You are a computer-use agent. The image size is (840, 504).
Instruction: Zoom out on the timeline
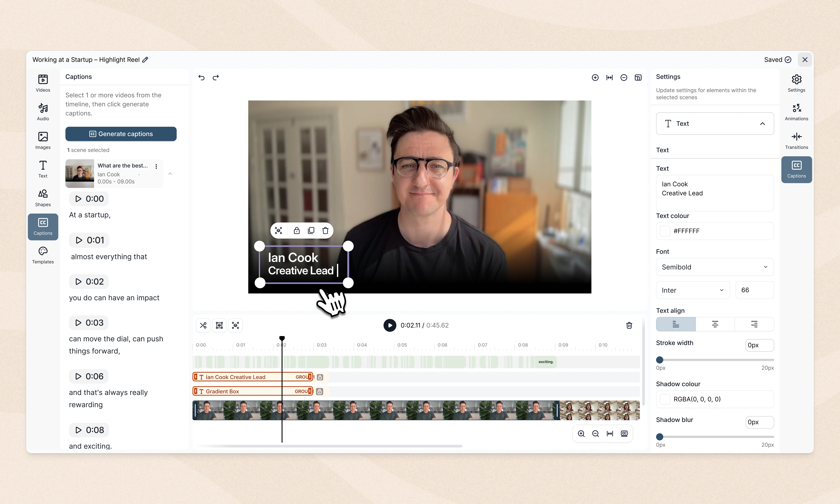click(x=595, y=434)
